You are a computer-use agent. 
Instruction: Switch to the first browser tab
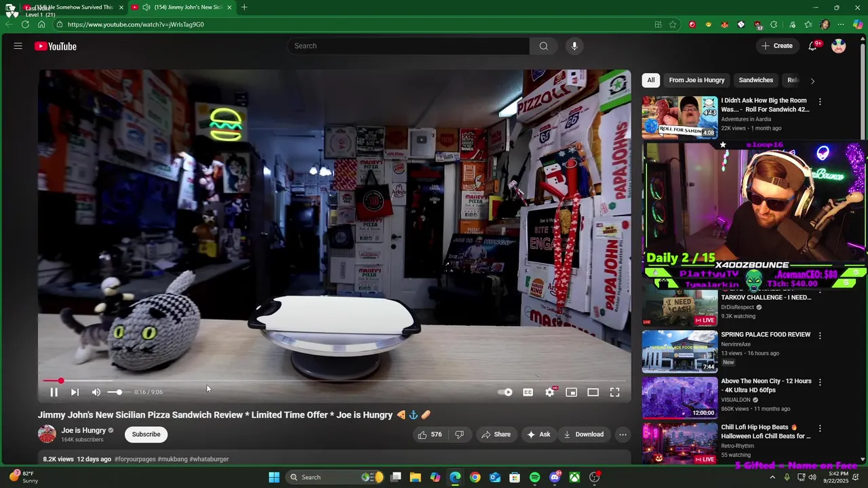point(74,7)
